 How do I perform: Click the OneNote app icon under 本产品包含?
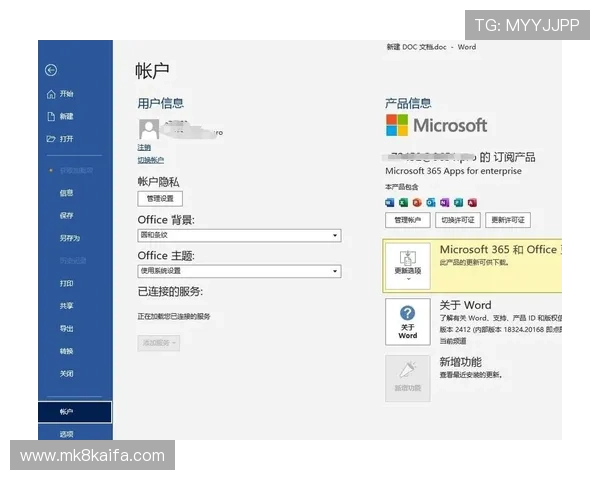coord(445,202)
